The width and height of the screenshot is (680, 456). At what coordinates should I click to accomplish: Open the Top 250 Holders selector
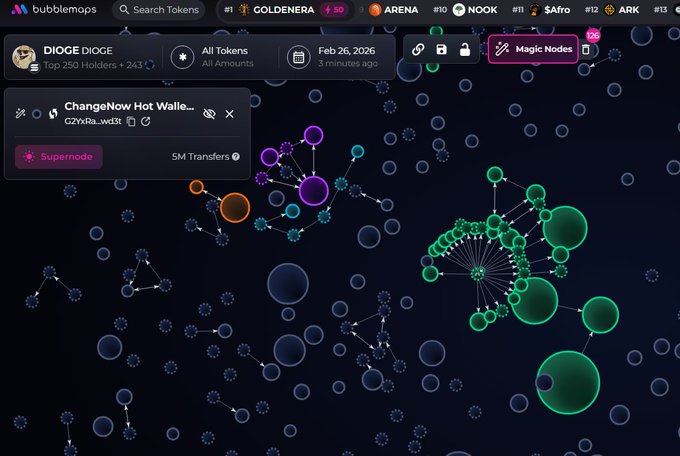(x=92, y=65)
